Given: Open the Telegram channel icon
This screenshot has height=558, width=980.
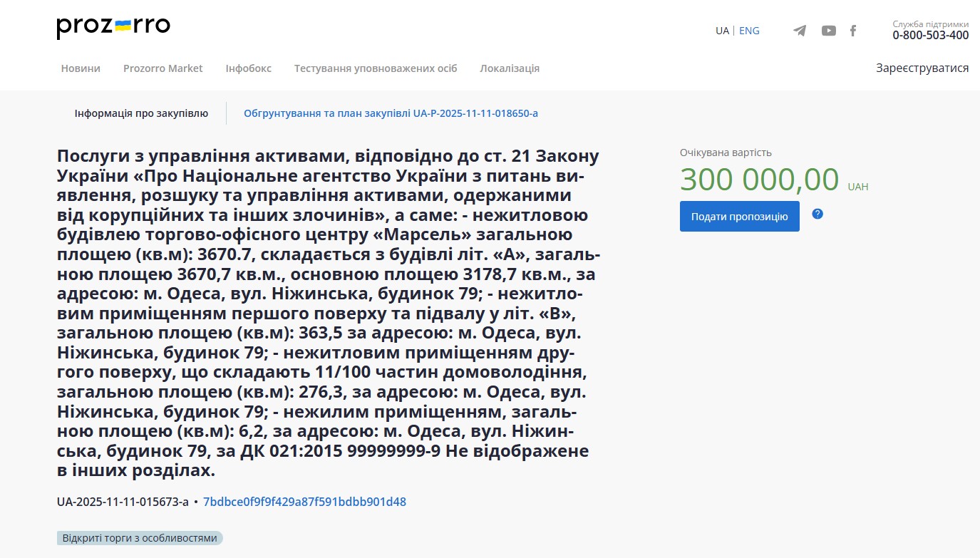Looking at the screenshot, I should point(800,31).
